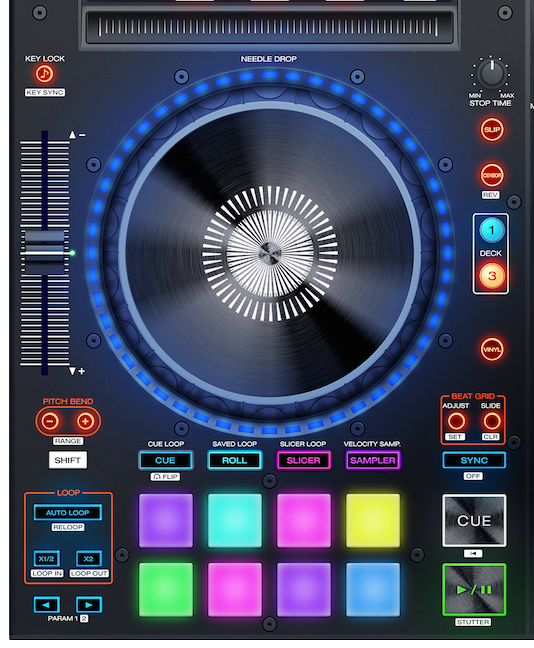This screenshot has width=534, height=648.
Task: Double the loop with X2
Action: click(88, 559)
